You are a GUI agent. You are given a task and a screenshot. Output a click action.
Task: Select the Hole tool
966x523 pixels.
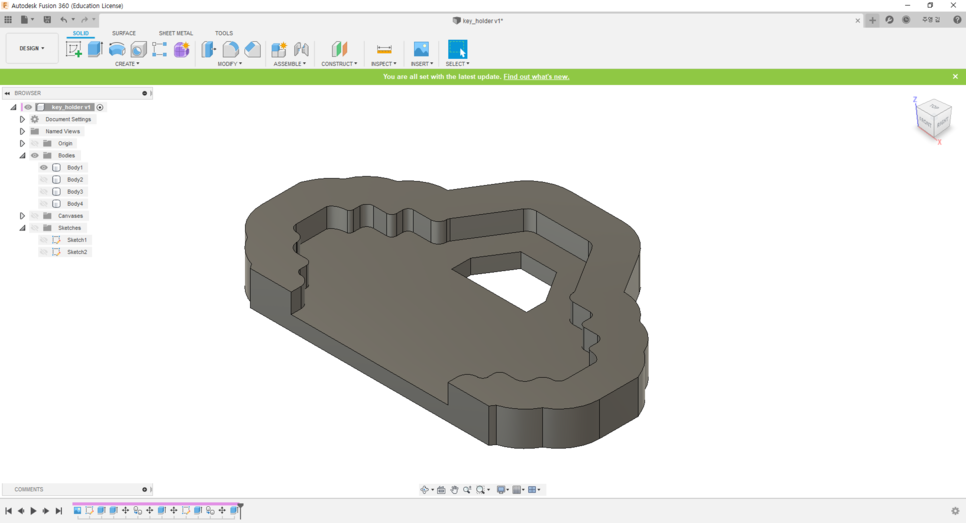[x=138, y=49]
